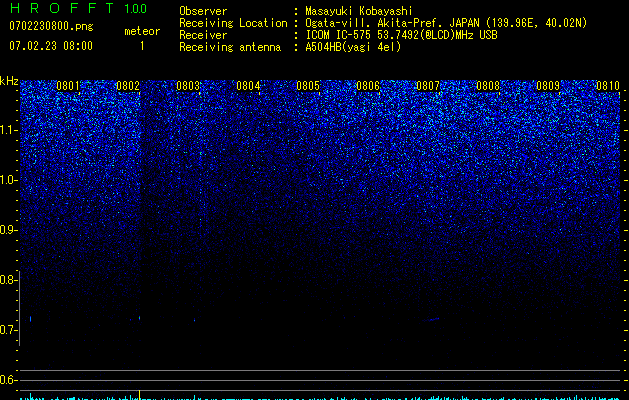
Task: Click the bright echo blip at 0802
Action: pyautogui.click(x=140, y=318)
